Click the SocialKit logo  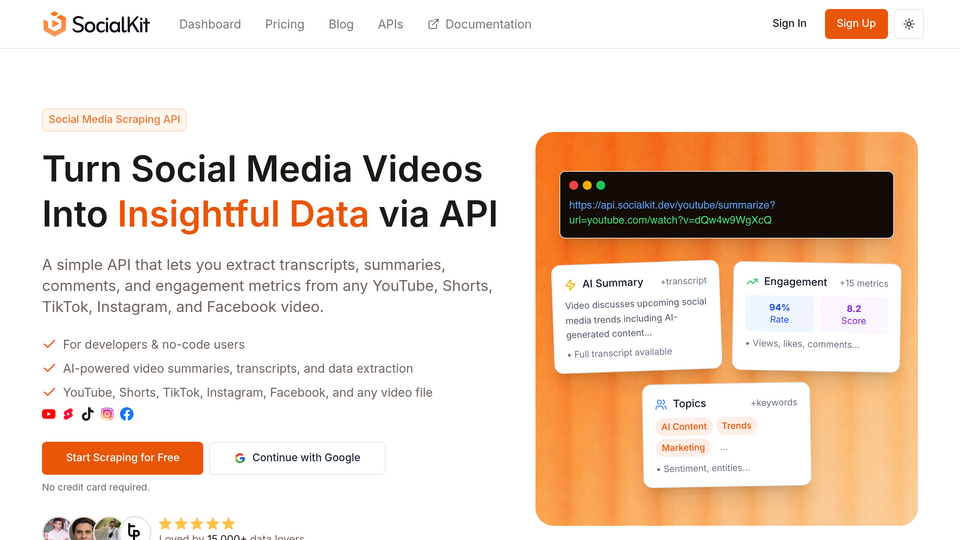point(96,24)
